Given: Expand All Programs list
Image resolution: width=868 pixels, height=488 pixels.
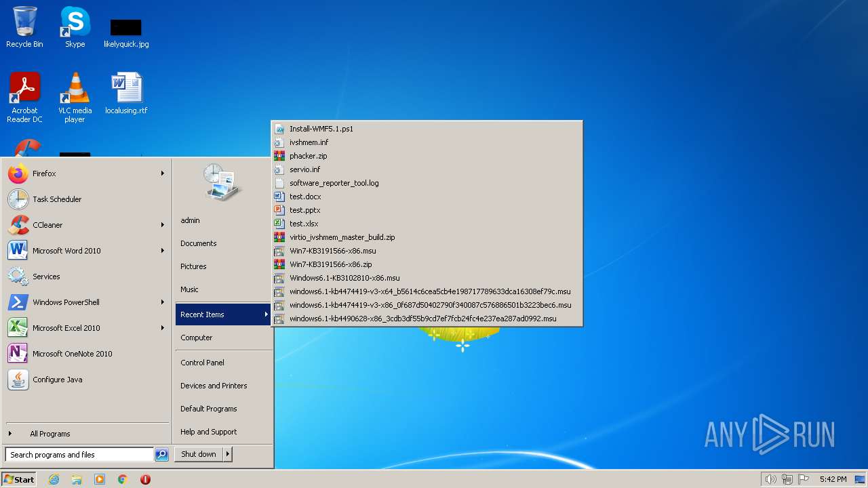Looking at the screenshot, I should [87, 434].
